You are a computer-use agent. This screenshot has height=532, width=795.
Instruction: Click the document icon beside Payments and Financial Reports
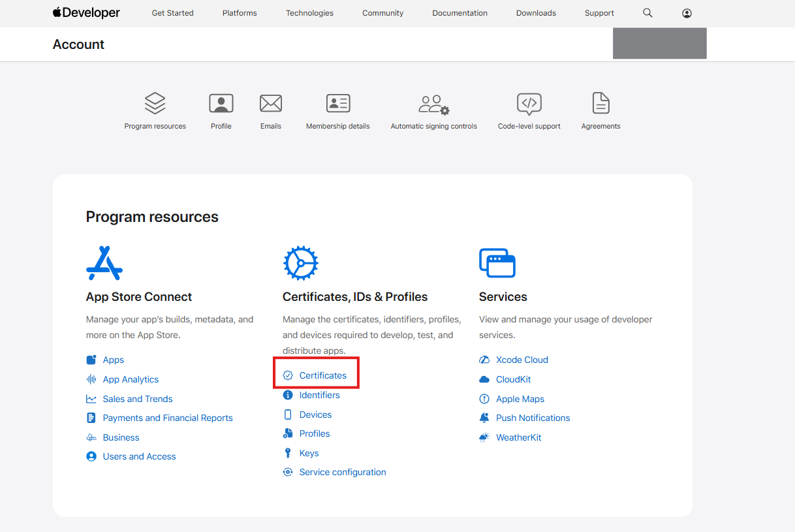[91, 418]
